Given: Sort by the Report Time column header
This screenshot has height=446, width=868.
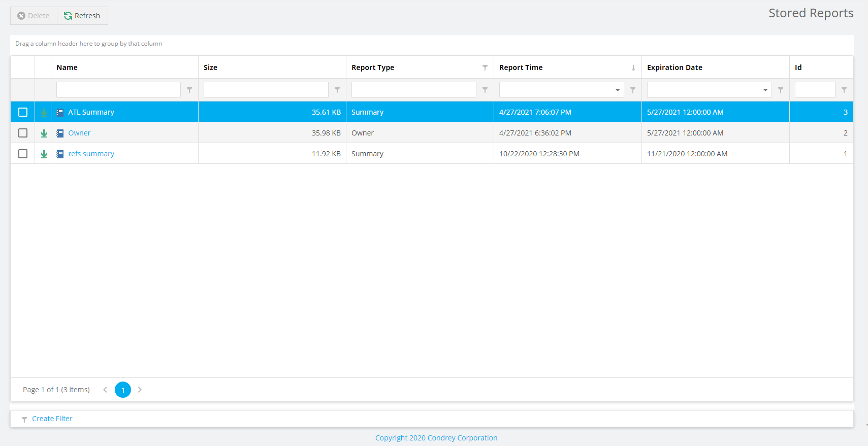Looking at the screenshot, I should tap(521, 67).
